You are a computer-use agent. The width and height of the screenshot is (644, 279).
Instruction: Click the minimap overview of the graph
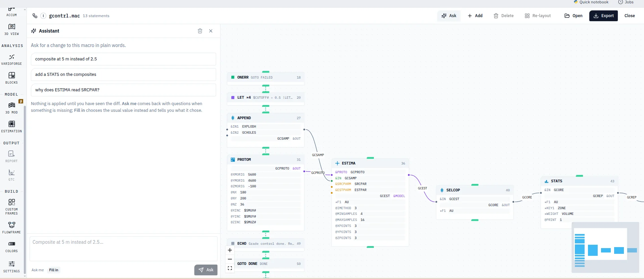[605, 248]
